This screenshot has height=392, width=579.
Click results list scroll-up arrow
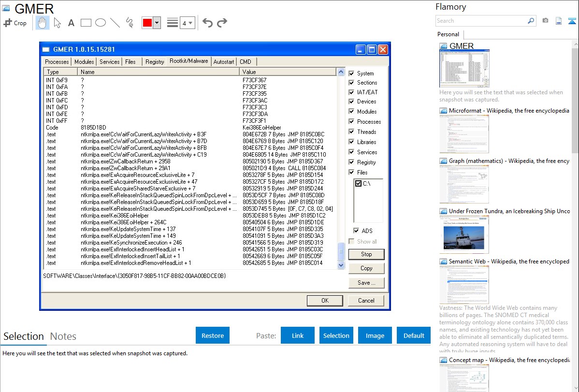click(x=341, y=72)
